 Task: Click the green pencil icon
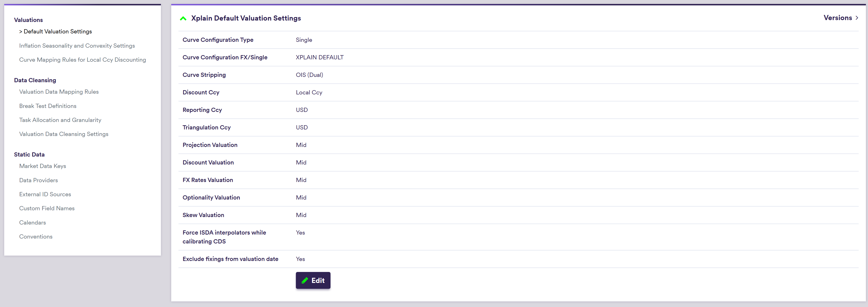click(305, 280)
